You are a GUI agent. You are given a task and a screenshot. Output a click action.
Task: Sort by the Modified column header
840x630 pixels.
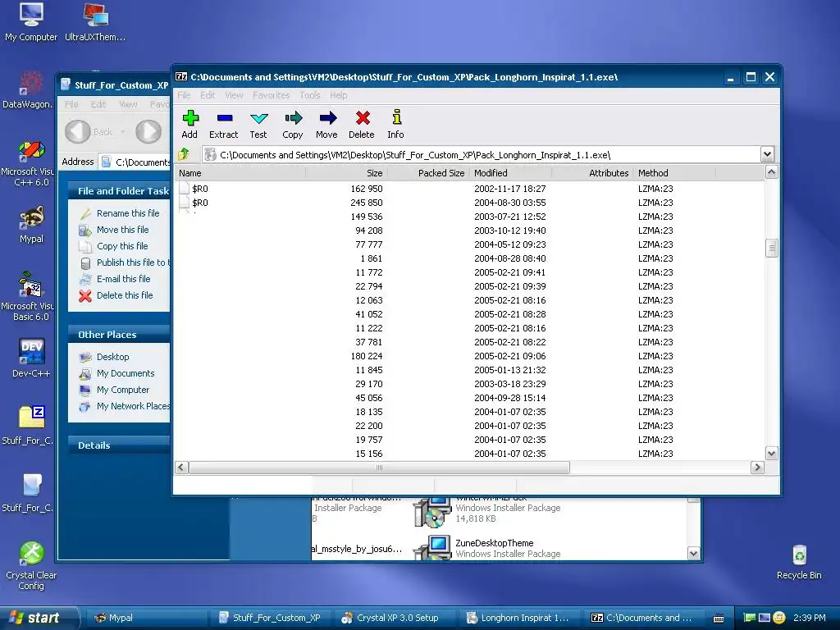510,173
